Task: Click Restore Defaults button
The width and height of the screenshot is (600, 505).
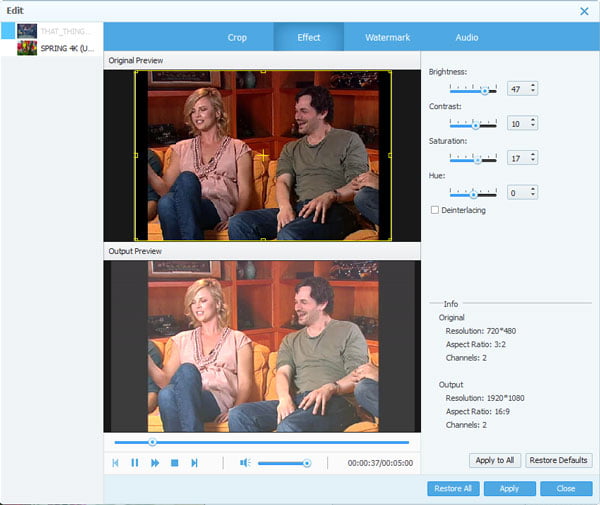Action: coord(558,460)
